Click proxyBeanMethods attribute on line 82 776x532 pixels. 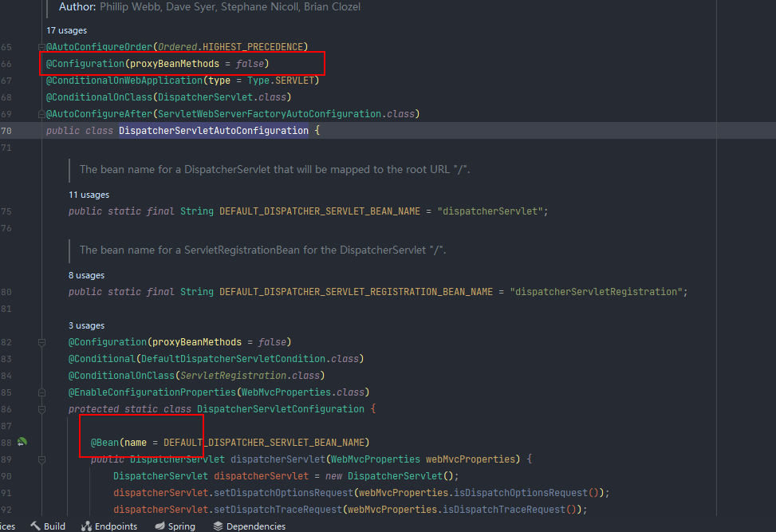[197, 342]
